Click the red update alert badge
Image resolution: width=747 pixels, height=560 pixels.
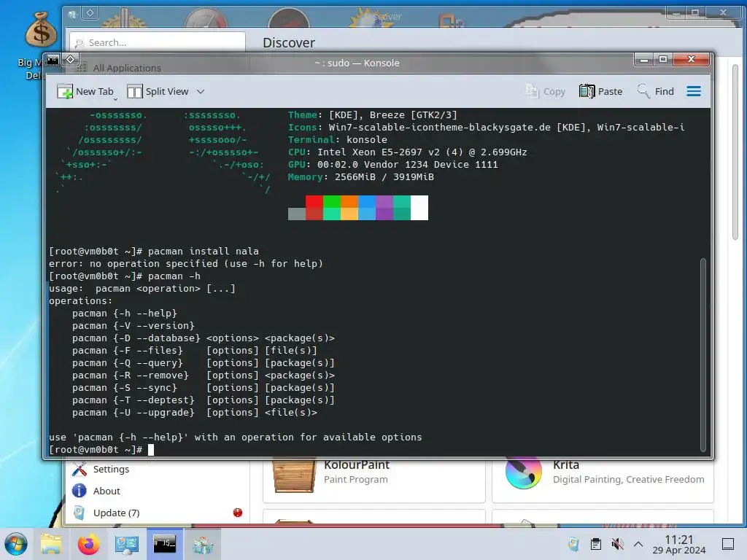(238, 513)
